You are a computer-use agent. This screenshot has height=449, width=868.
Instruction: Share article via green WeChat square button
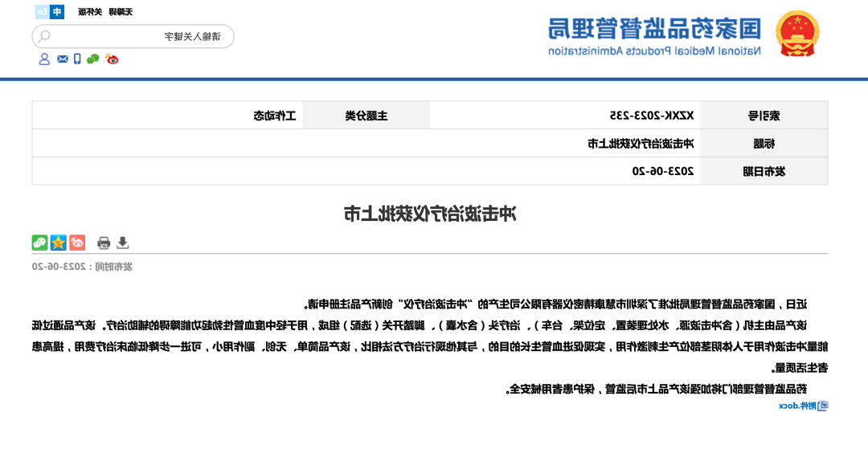click(x=39, y=243)
